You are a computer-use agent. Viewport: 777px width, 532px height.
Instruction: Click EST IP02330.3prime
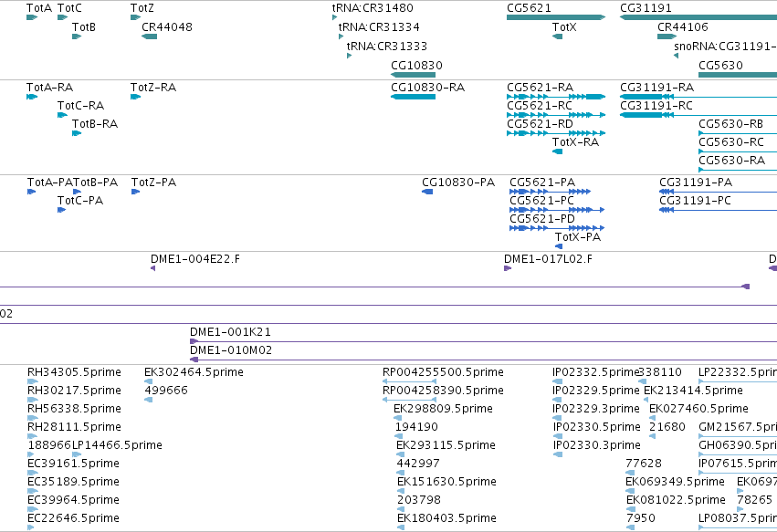(x=558, y=454)
